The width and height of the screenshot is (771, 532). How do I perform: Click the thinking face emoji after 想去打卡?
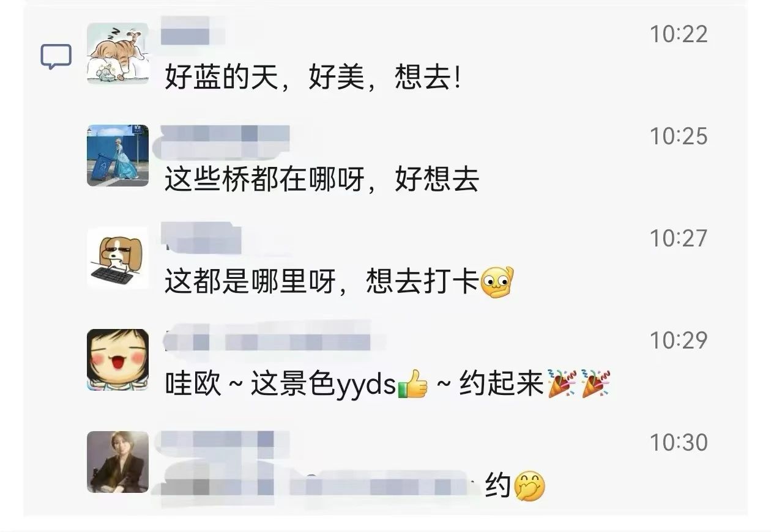[x=497, y=282]
